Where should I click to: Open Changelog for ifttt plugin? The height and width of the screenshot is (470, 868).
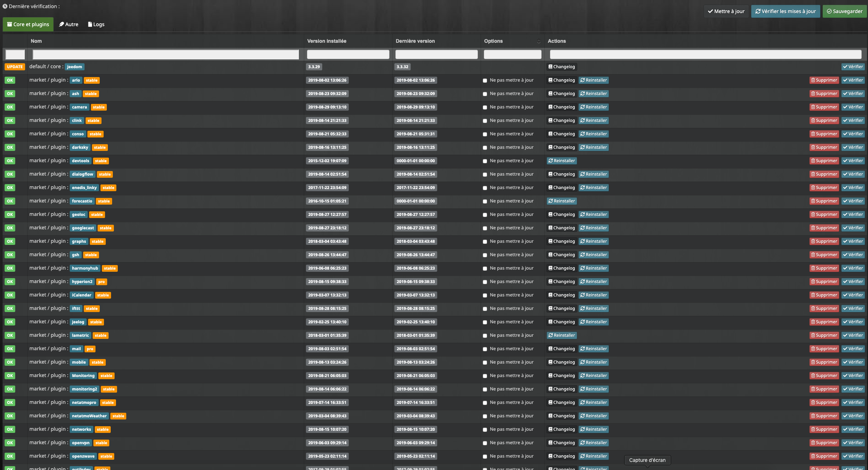(x=562, y=309)
